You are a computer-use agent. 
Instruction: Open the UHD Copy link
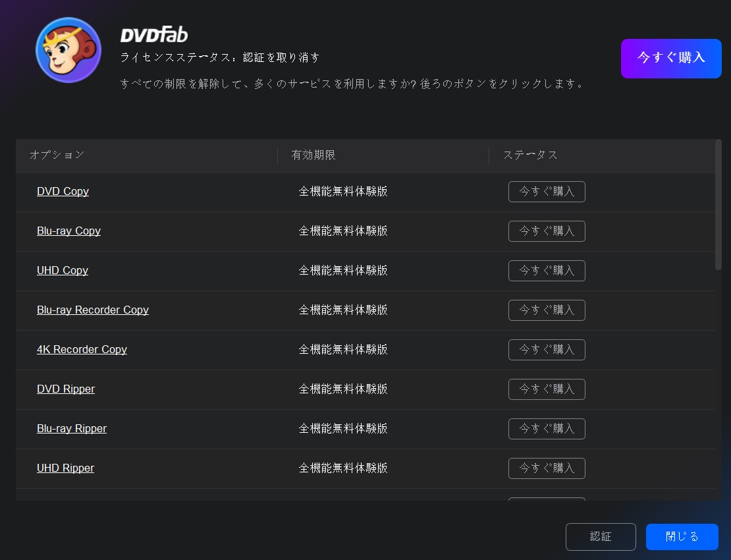coord(63,270)
